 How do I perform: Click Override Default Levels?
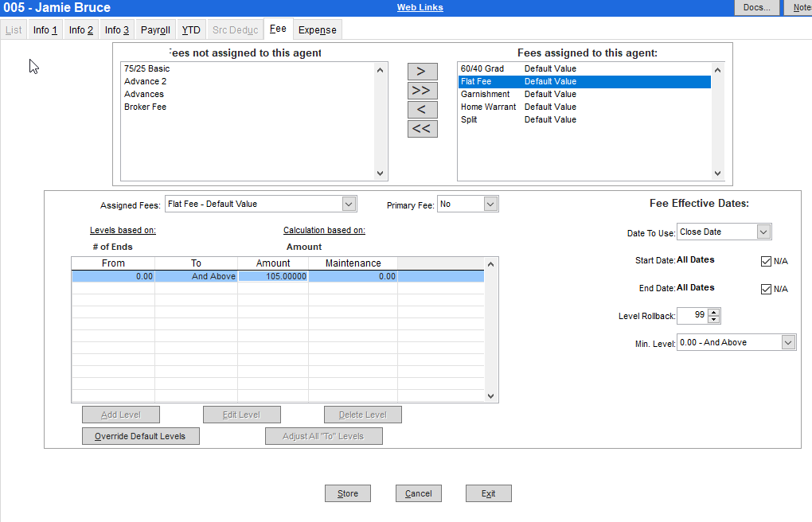pos(140,435)
